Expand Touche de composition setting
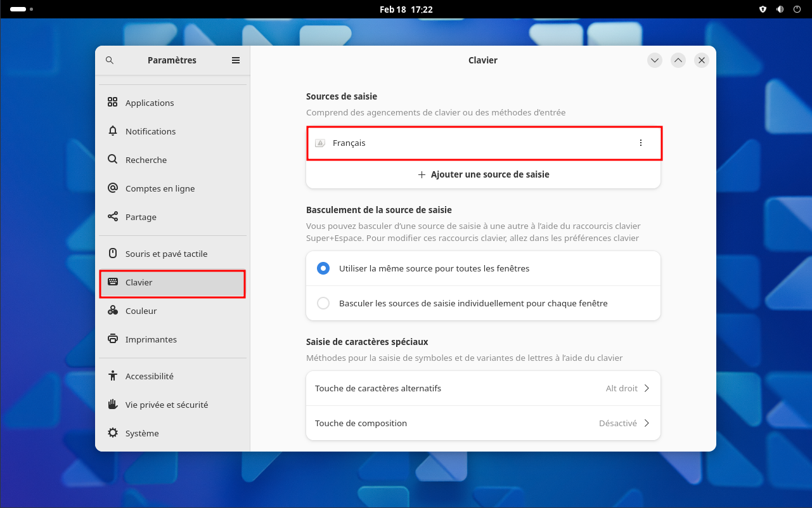The width and height of the screenshot is (812, 508). (x=483, y=423)
